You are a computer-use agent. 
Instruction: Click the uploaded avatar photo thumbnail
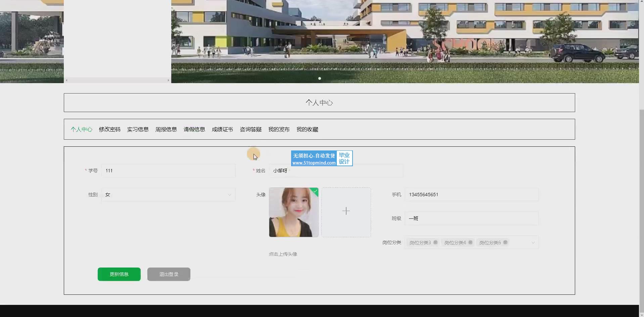coord(294,212)
